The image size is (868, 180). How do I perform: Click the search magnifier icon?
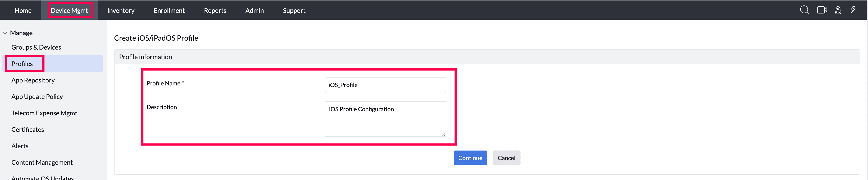[804, 10]
